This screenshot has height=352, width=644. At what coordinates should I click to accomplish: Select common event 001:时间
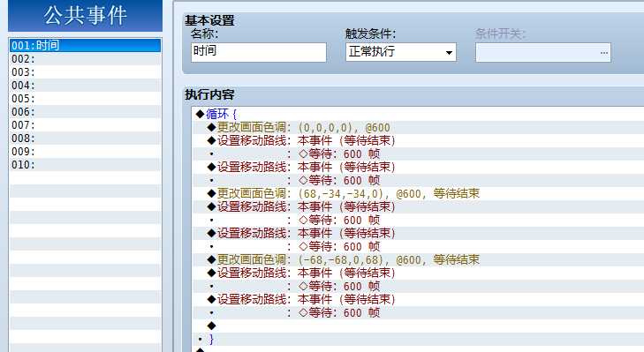coord(85,45)
